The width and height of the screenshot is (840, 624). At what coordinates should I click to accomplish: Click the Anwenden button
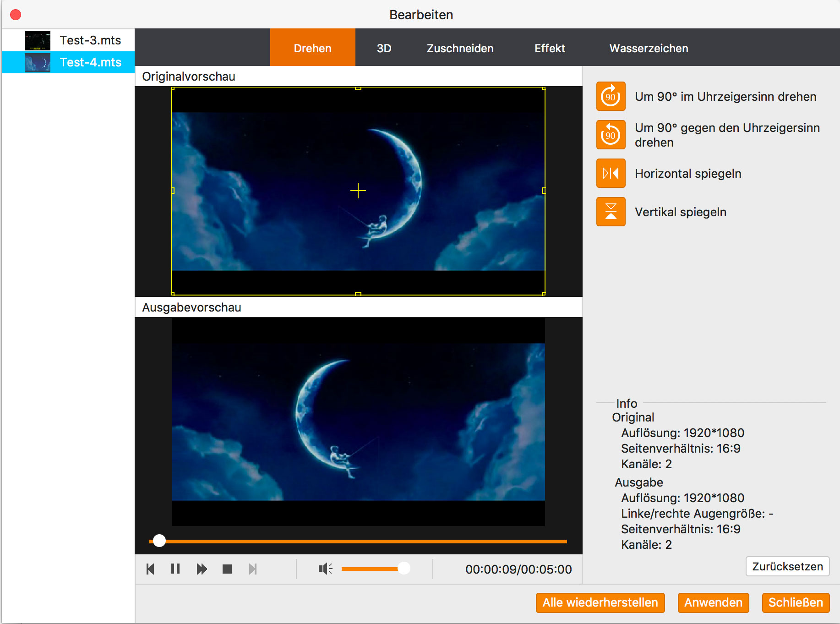pos(713,602)
